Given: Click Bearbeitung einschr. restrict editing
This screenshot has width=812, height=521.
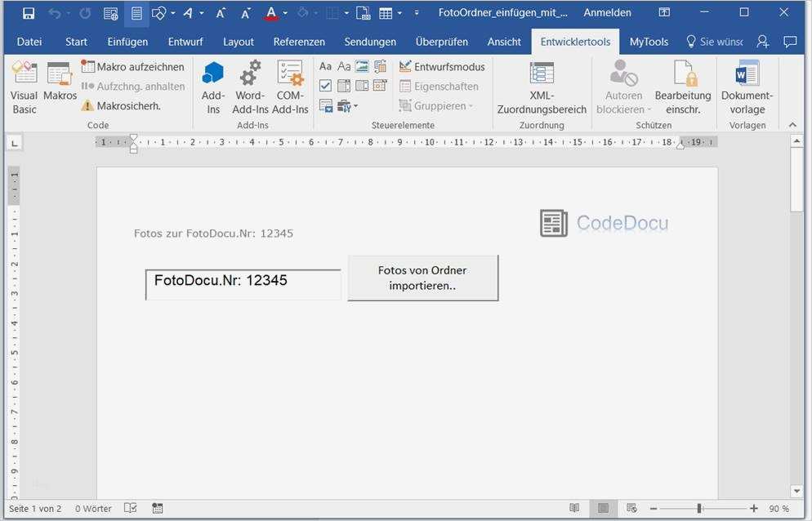Looking at the screenshot, I should (x=683, y=87).
